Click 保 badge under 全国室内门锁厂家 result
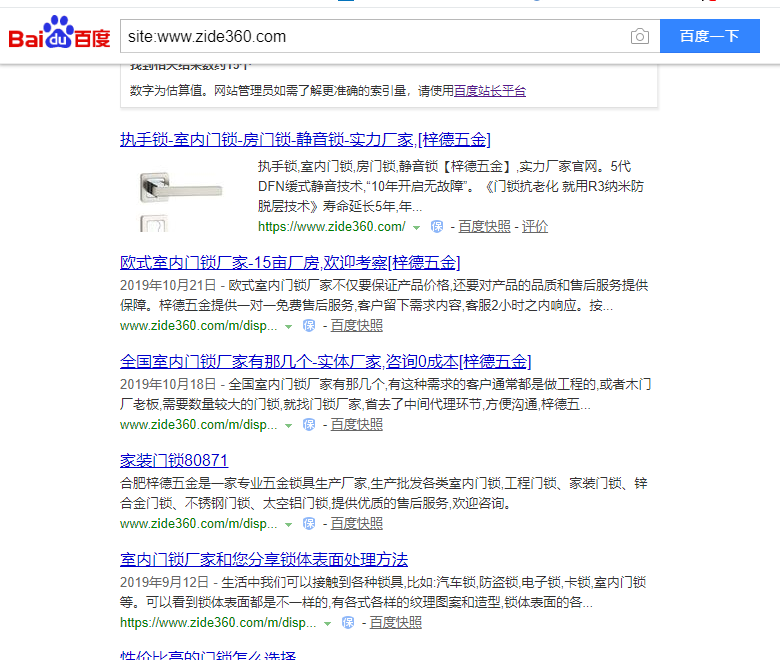 309,425
